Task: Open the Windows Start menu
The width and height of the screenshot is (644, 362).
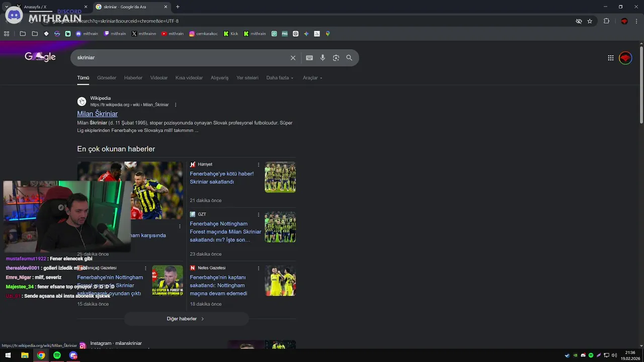Action: [8, 355]
